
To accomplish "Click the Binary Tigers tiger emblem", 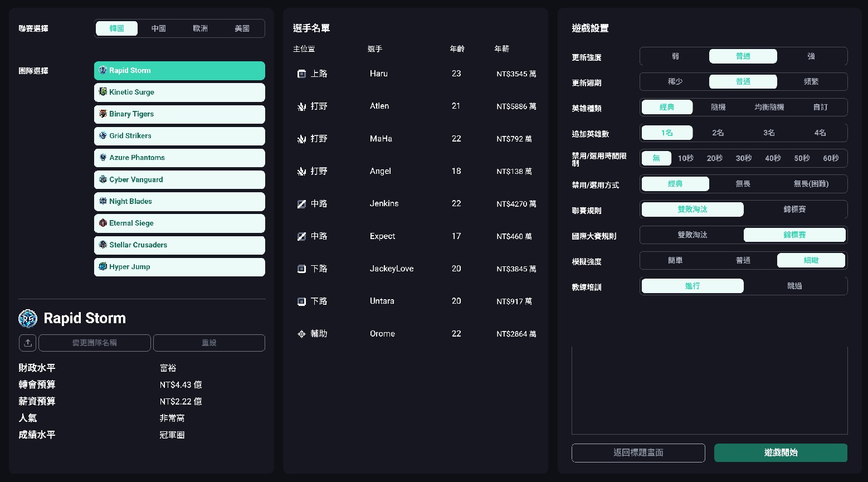I will click(103, 114).
